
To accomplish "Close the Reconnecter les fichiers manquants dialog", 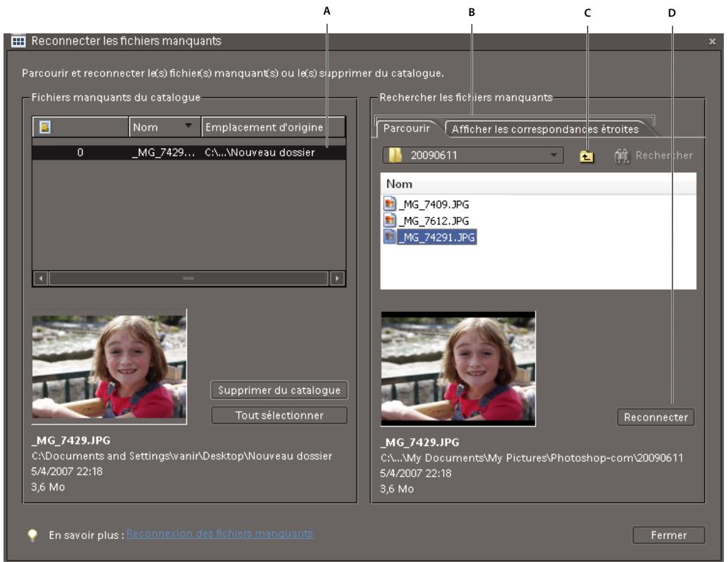I will tap(712, 42).
